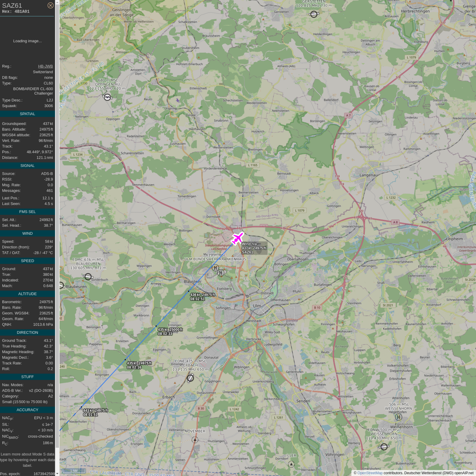The height and width of the screenshot is (476, 476).
Task: Click the Oppingen-Au airfield icon
Action: 107,97
